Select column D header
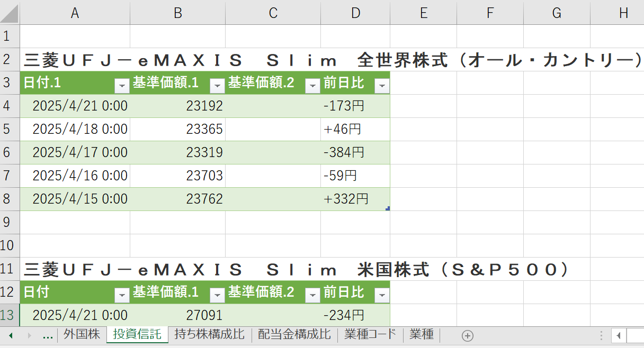This screenshot has height=348, width=644. pyautogui.click(x=355, y=13)
